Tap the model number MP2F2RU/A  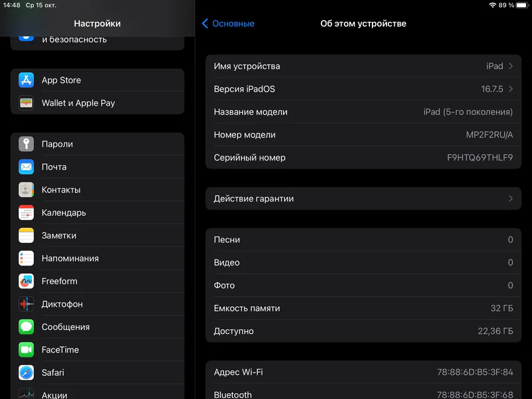point(489,135)
